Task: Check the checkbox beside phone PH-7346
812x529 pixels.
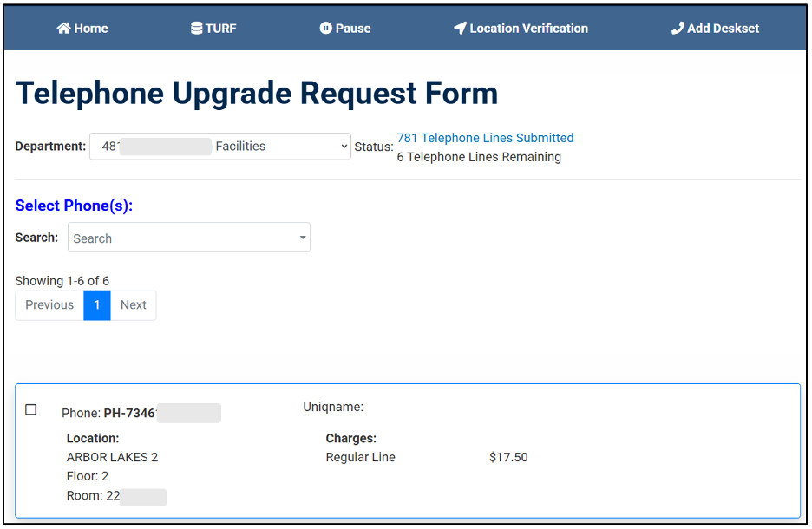Action: (x=30, y=408)
